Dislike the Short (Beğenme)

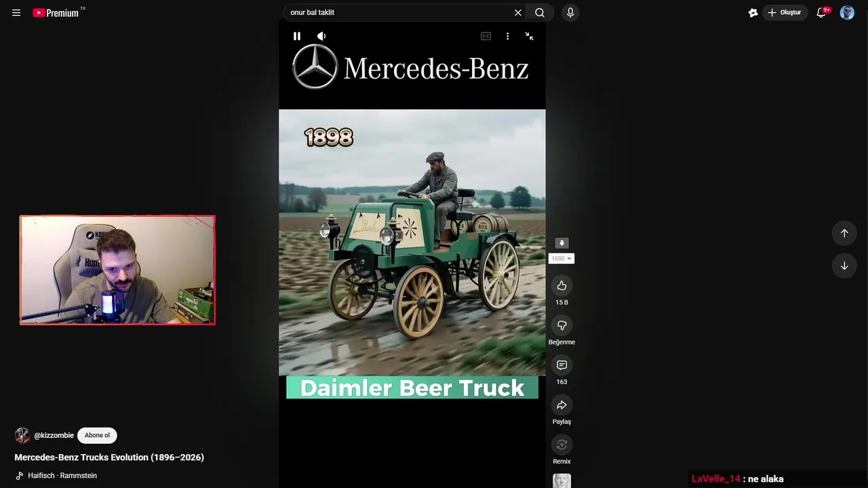point(561,325)
